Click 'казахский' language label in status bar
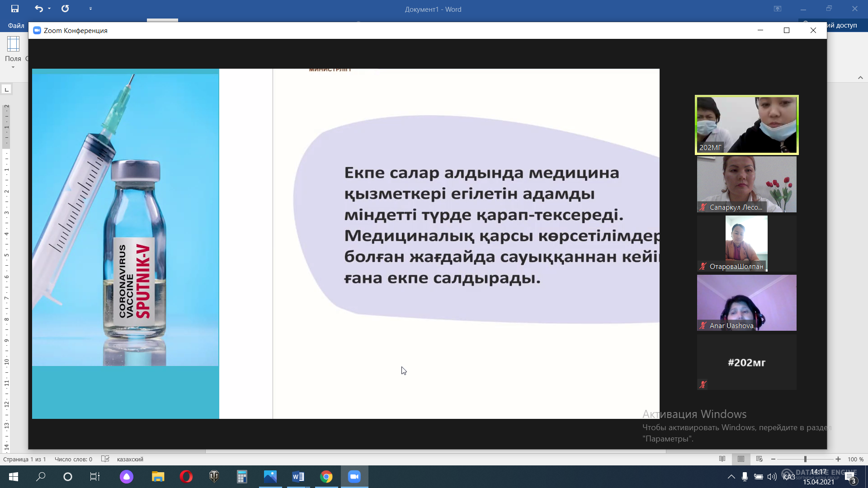 pyautogui.click(x=130, y=459)
